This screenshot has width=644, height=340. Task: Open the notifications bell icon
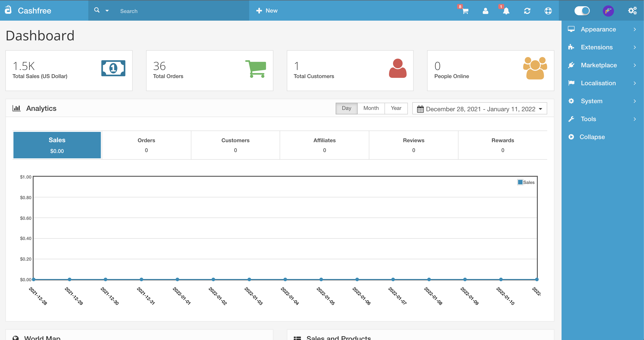(506, 11)
